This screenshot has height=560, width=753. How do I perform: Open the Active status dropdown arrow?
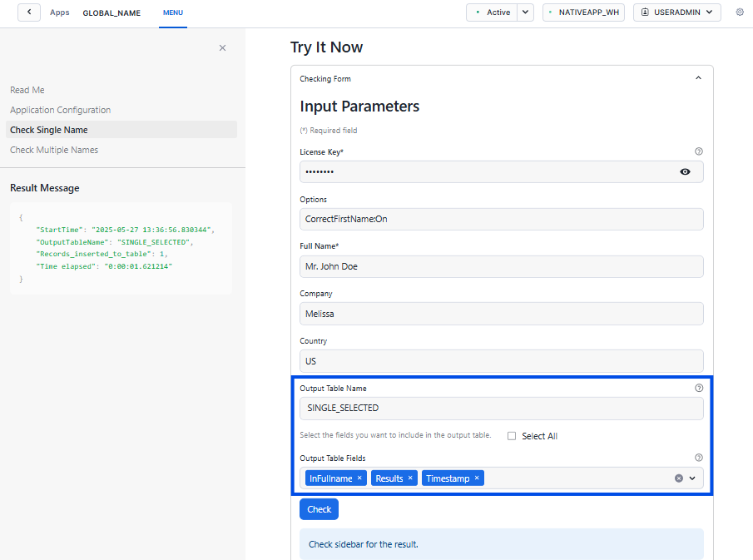click(525, 12)
